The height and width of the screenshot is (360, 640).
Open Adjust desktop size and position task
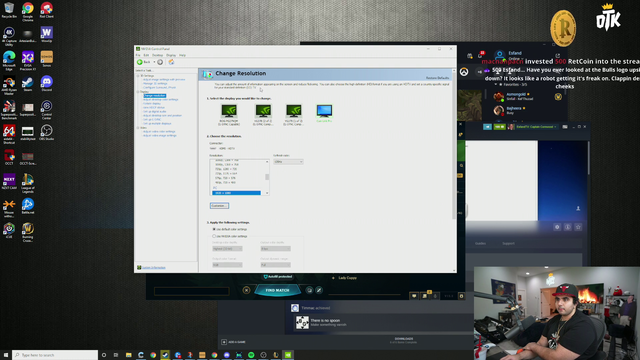click(162, 116)
